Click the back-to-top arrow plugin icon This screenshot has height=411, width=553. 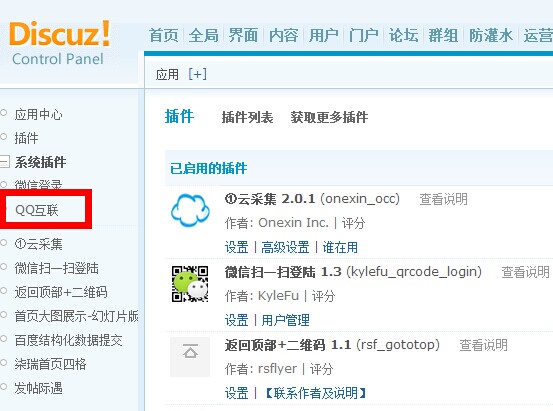point(190,357)
